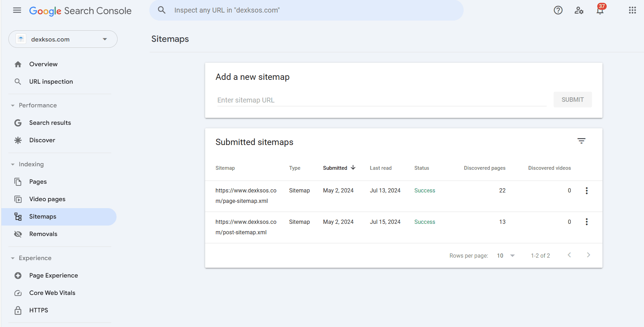Click the Type column header
Viewport: 644px width, 327px height.
pos(295,168)
